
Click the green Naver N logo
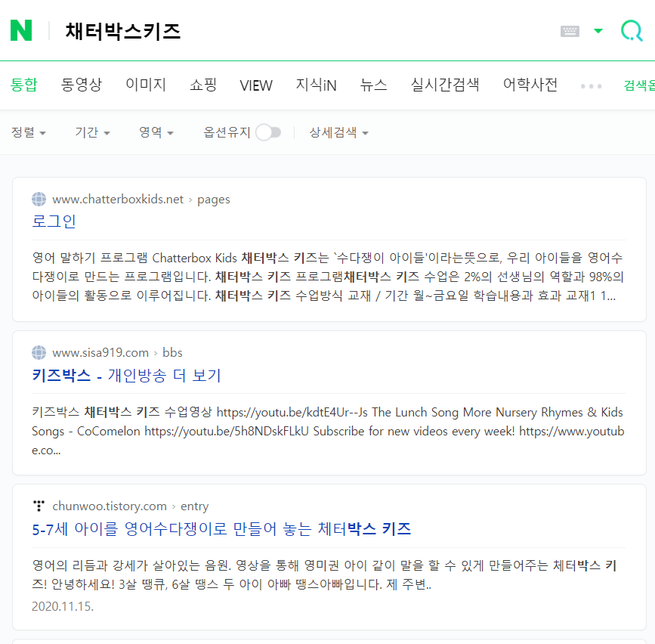(x=21, y=30)
